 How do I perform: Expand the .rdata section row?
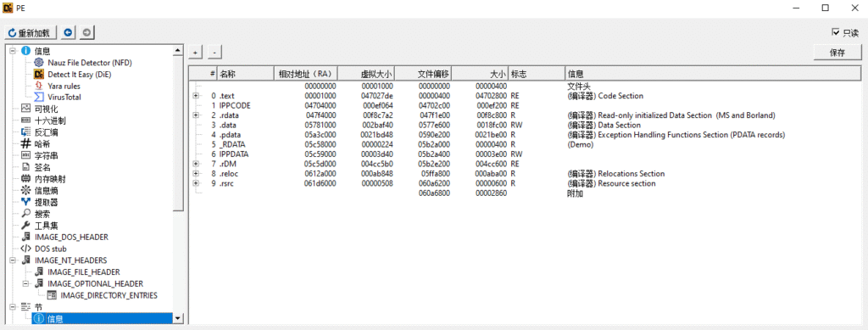[x=196, y=115]
